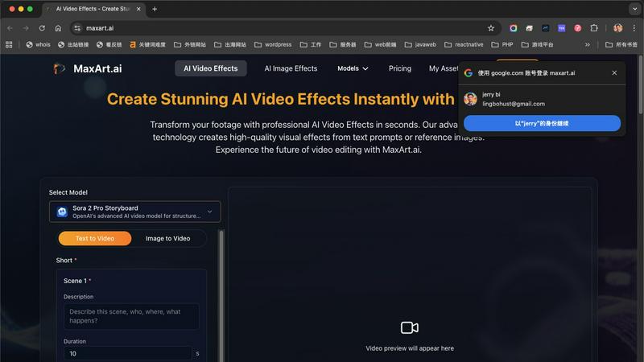Open the apps grid in bookmarks bar
Screen dimensions: 644x362
pyautogui.click(x=9, y=45)
